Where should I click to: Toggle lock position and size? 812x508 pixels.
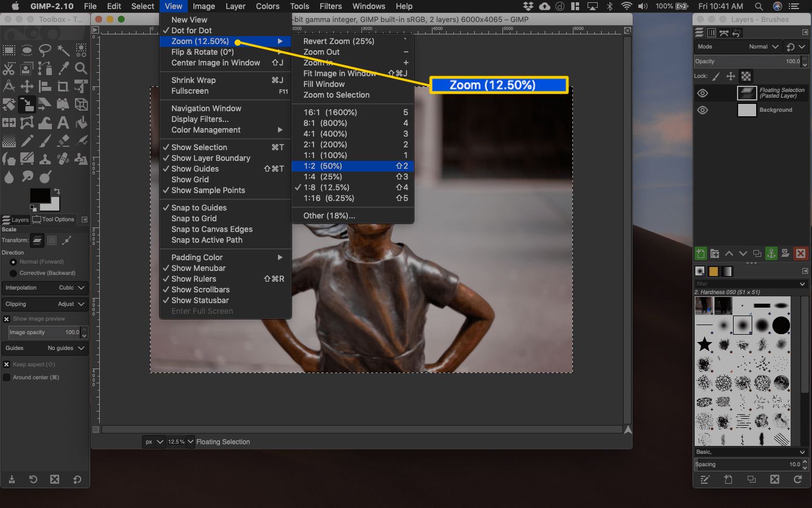pos(731,76)
